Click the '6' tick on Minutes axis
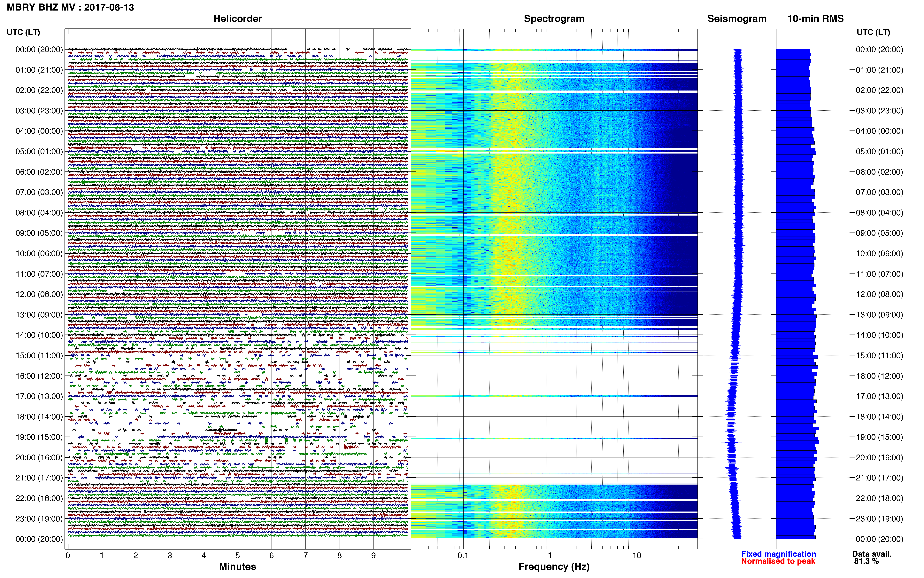Image resolution: width=924 pixels, height=578 pixels. click(272, 556)
